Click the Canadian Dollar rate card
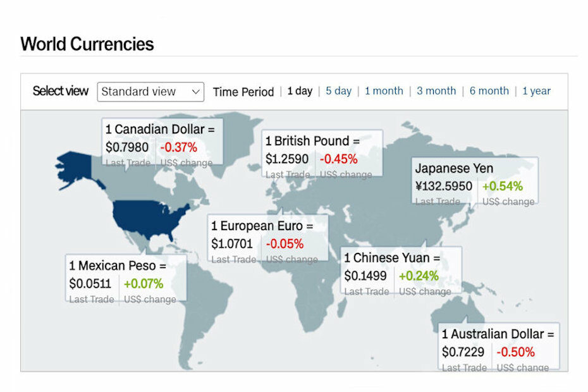Screen dimensions: 588x392 [x=162, y=142]
